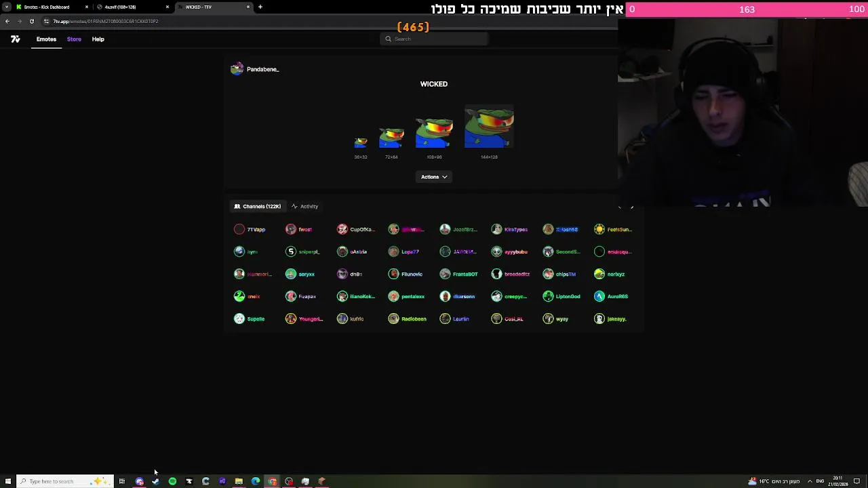
Task: Open Reapax channel
Action: click(301, 296)
